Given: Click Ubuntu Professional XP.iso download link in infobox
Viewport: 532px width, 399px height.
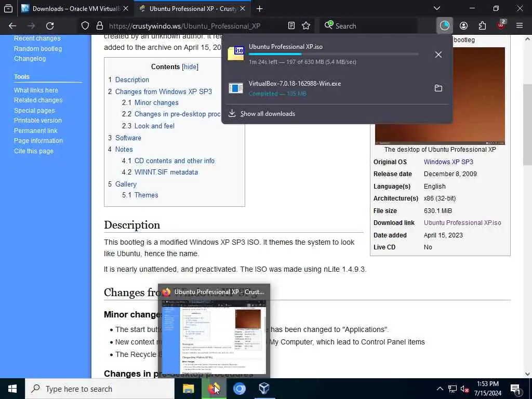Looking at the screenshot, I should [462, 223].
